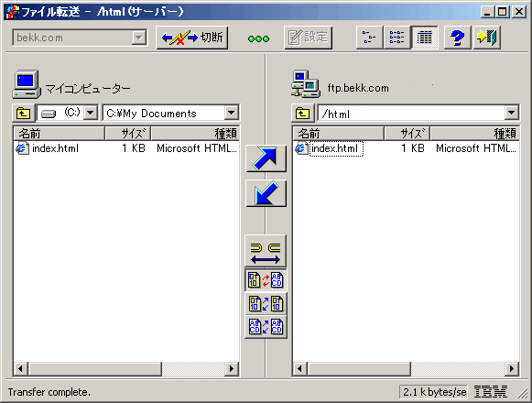Screen dimensions: 532x403
Task: Expand the /html server path dropdown
Action: click(x=511, y=113)
